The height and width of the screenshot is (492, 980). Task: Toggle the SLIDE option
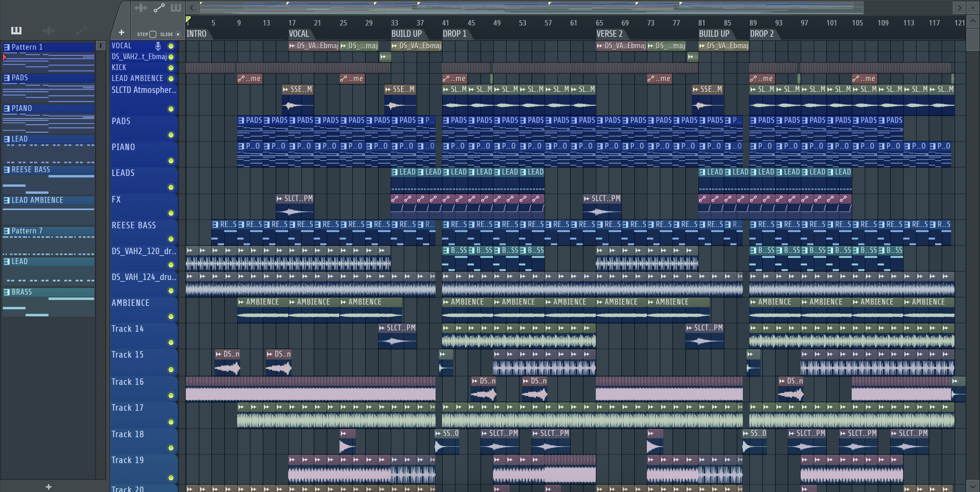coord(178,34)
